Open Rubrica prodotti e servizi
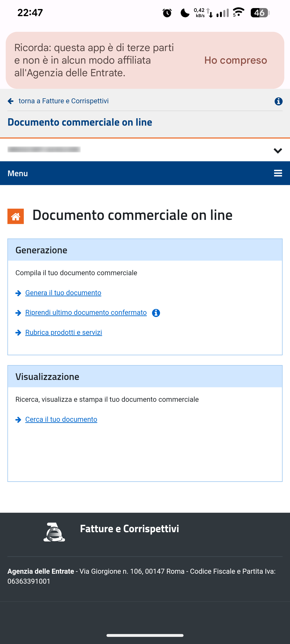Screen dimensions: 290x644 tap(63, 332)
